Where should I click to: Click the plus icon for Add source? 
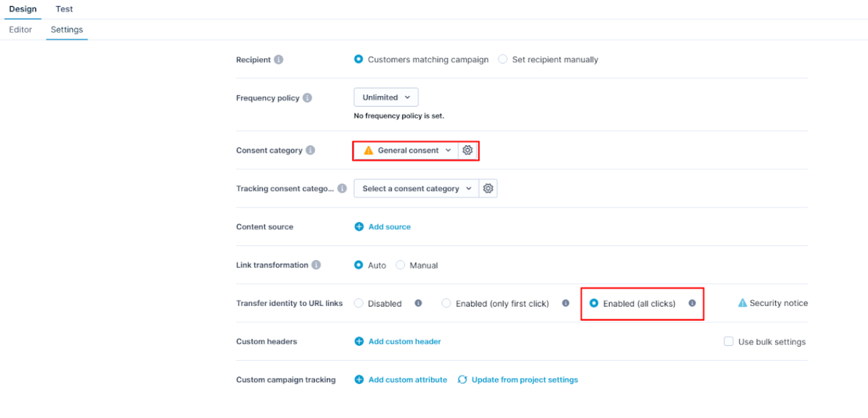[x=359, y=227]
